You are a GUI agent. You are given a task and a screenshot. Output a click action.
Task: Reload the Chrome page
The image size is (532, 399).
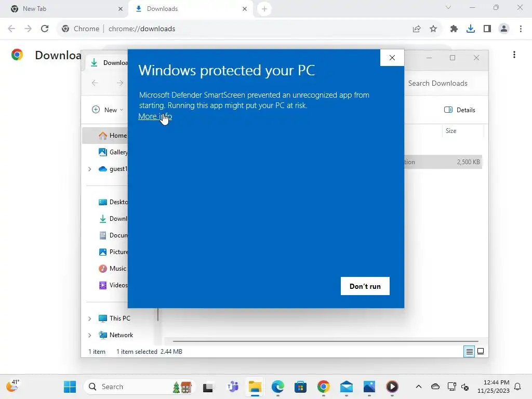45,29
